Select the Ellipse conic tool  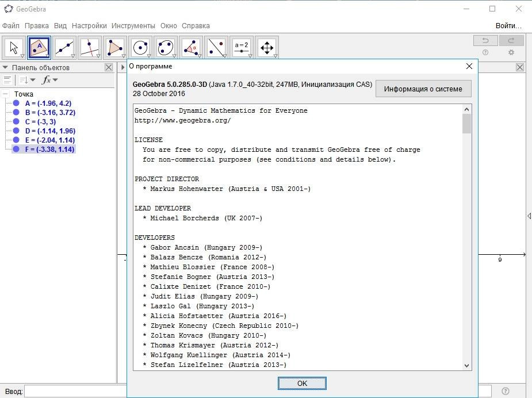coord(166,48)
